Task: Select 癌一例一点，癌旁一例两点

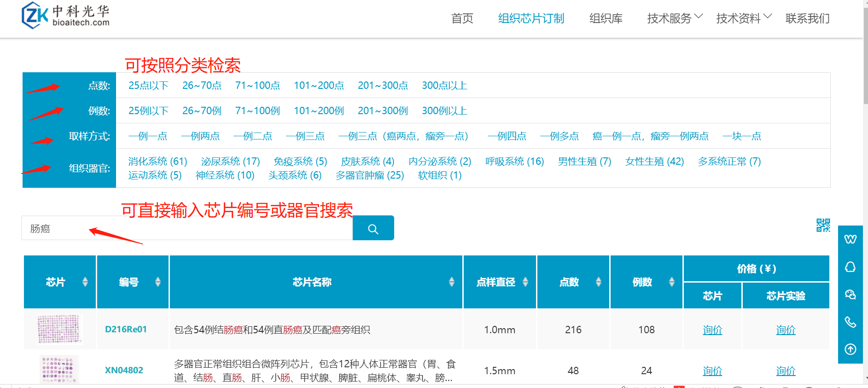Action: coord(651,136)
